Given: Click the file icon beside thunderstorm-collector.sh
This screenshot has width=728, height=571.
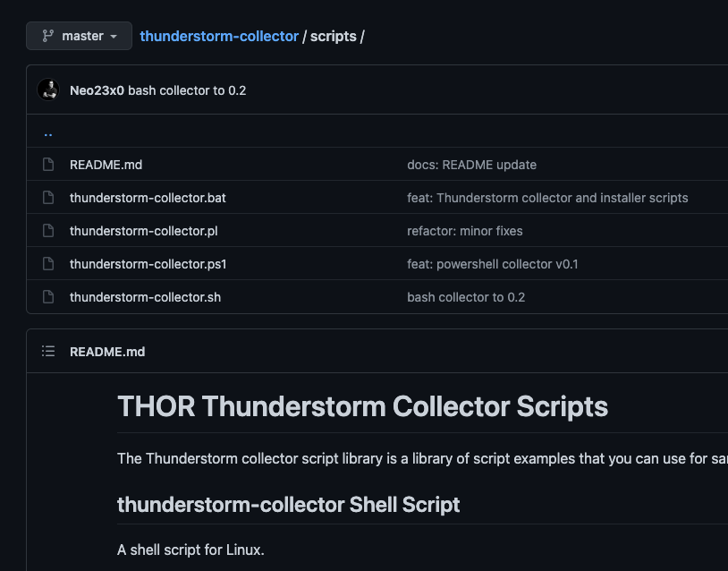Looking at the screenshot, I should [x=48, y=297].
